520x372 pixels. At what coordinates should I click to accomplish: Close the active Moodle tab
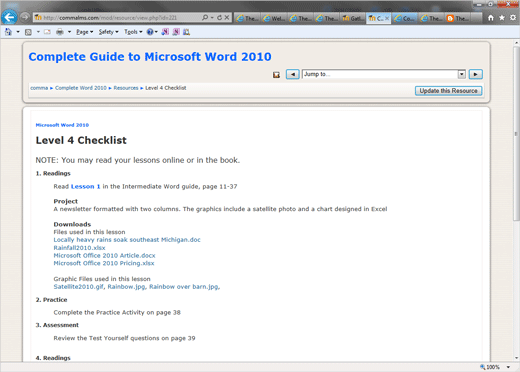click(387, 18)
